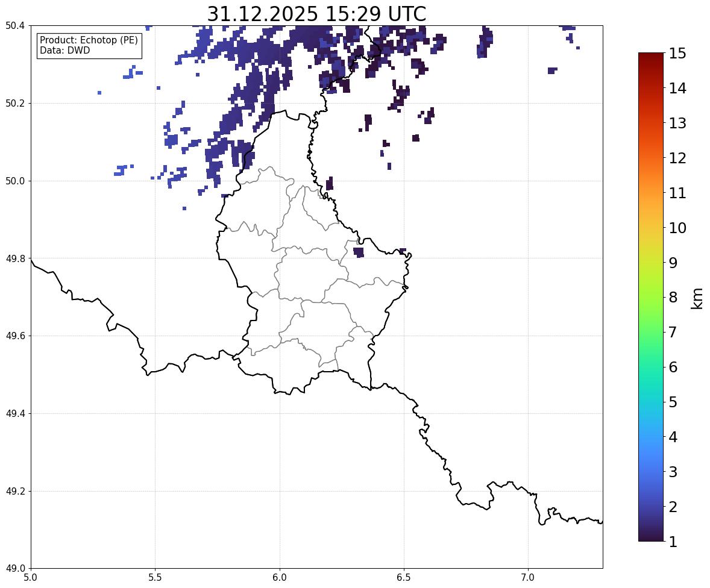The width and height of the screenshot is (710, 588).
Task: Click the y-axis label '49.8'
Action: point(15,258)
